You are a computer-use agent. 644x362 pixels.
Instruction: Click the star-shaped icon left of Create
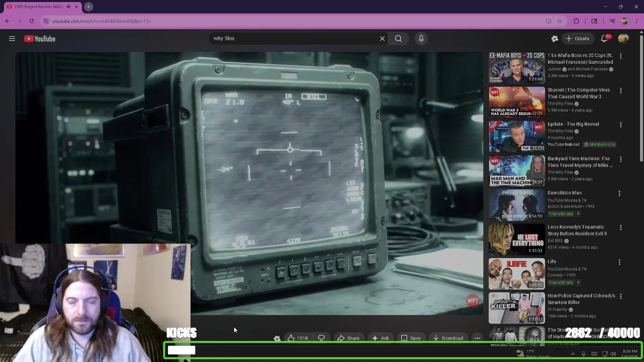[554, 39]
